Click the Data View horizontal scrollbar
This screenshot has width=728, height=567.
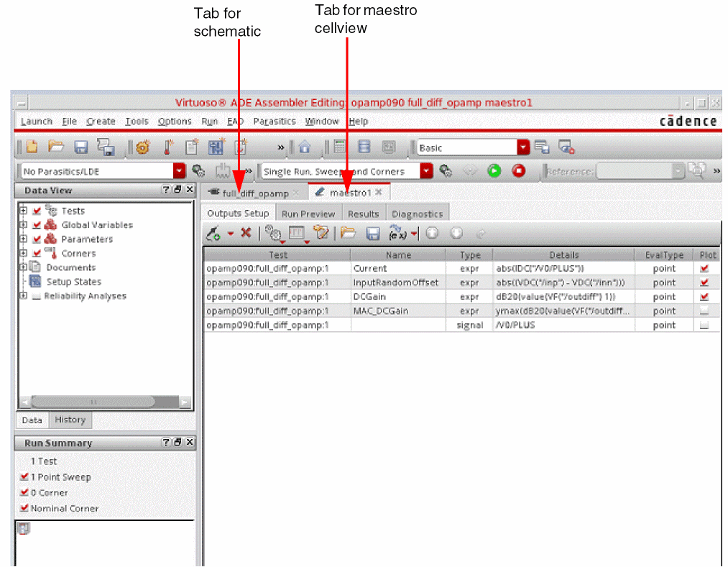point(106,401)
